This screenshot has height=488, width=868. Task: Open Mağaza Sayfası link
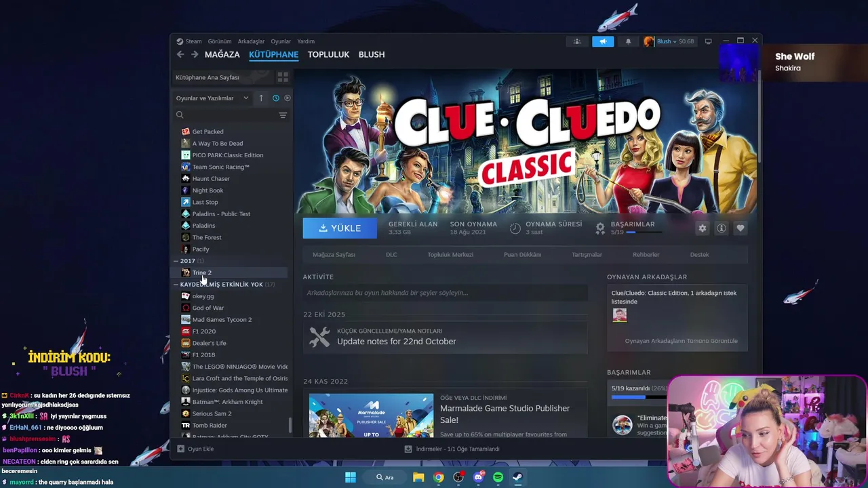point(334,255)
